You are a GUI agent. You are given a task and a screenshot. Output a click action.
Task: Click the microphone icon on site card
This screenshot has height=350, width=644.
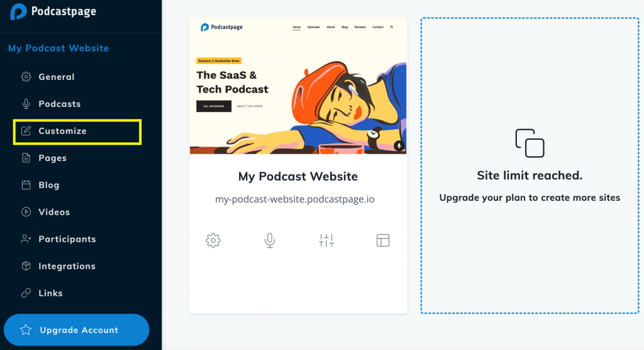(x=270, y=240)
